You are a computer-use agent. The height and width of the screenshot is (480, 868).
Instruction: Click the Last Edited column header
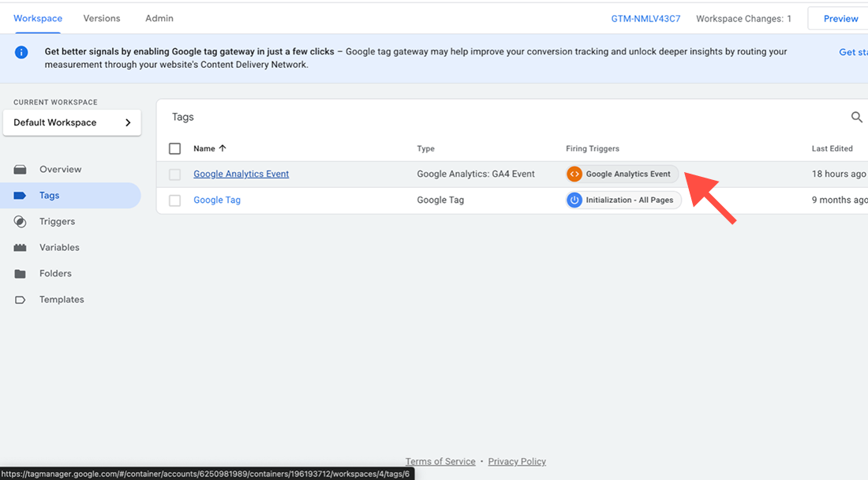pos(832,148)
